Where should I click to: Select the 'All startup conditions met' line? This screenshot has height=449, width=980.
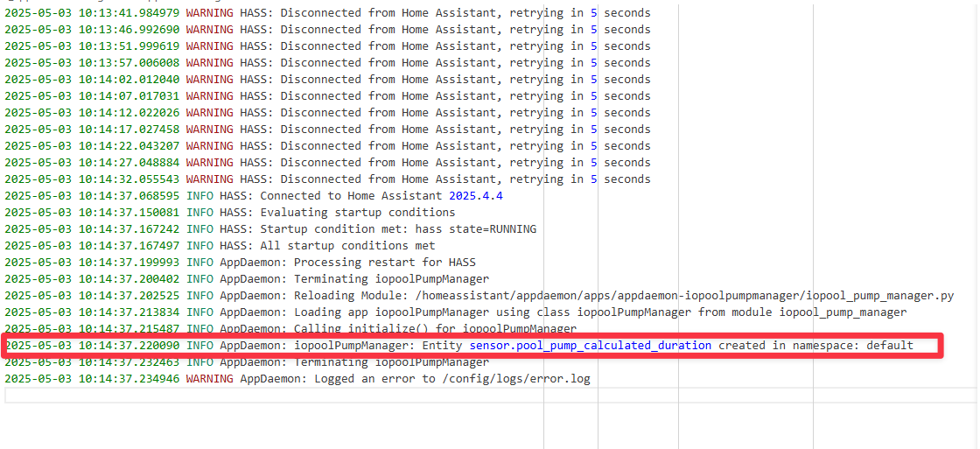[x=220, y=246]
